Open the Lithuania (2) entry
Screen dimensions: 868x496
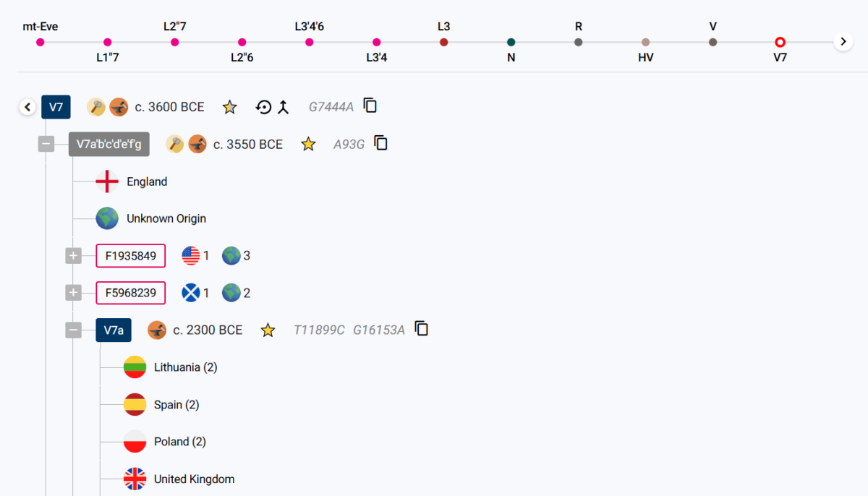coord(171,367)
